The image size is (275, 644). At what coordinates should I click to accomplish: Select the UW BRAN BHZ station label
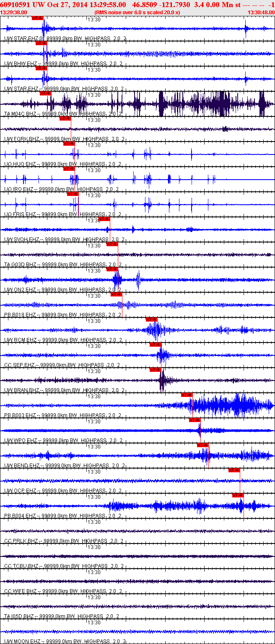pyautogui.click(x=23, y=390)
